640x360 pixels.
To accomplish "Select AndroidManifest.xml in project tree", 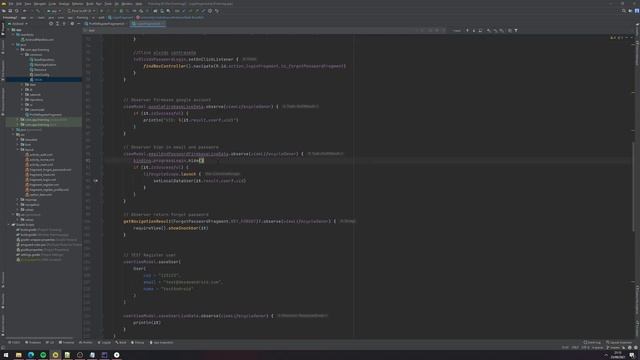I will point(39,40).
